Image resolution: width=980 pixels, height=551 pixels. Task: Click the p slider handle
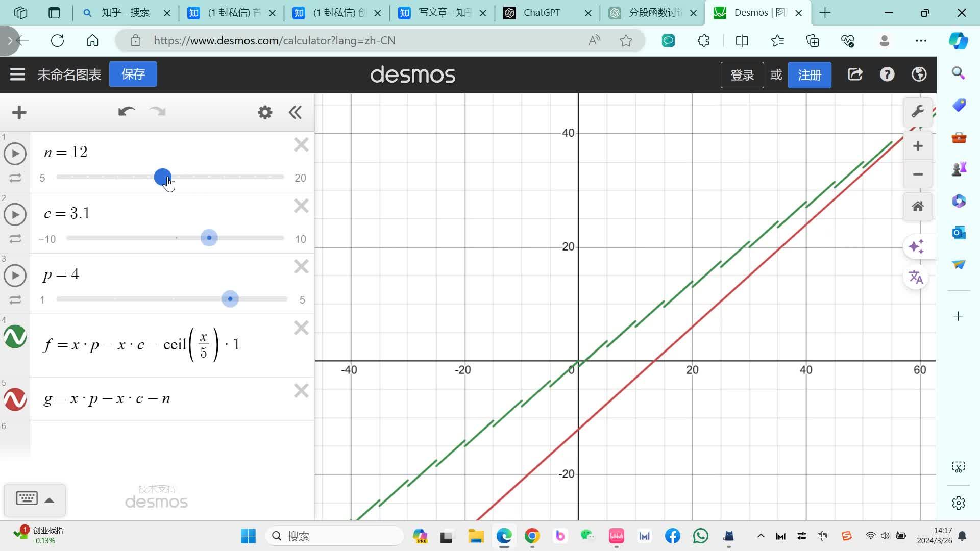[230, 299]
